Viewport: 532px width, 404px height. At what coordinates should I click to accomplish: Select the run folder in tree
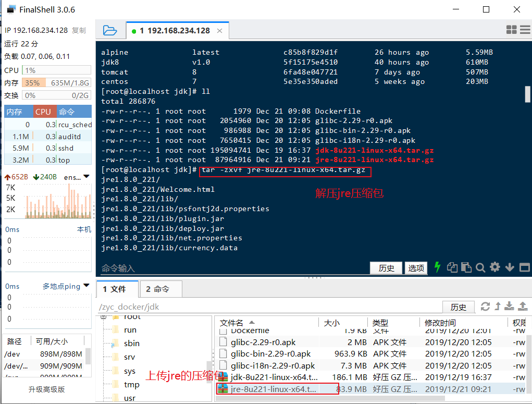pyautogui.click(x=130, y=330)
